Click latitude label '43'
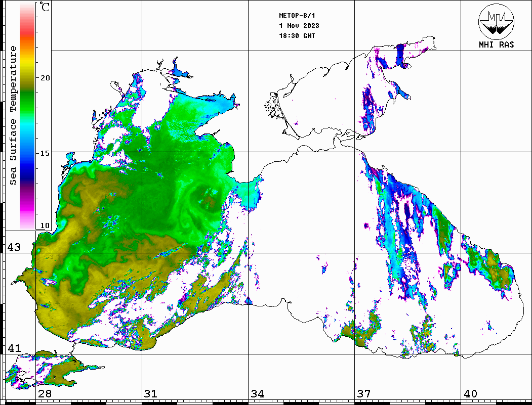This screenshot has height=405, width=532. click(14, 247)
